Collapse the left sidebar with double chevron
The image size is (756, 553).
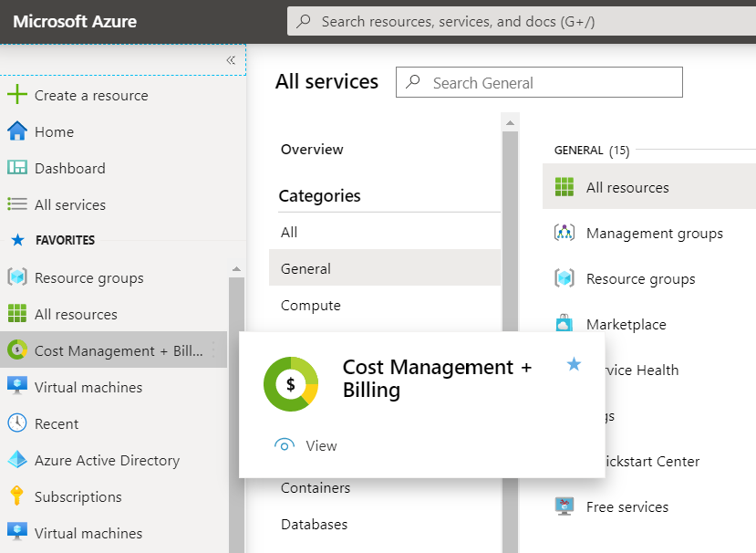(231, 60)
